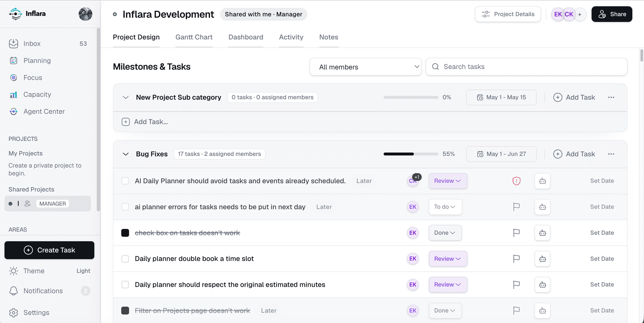Open Review status dropdown for AI Daily Planner task
644x323 pixels.
(x=448, y=181)
